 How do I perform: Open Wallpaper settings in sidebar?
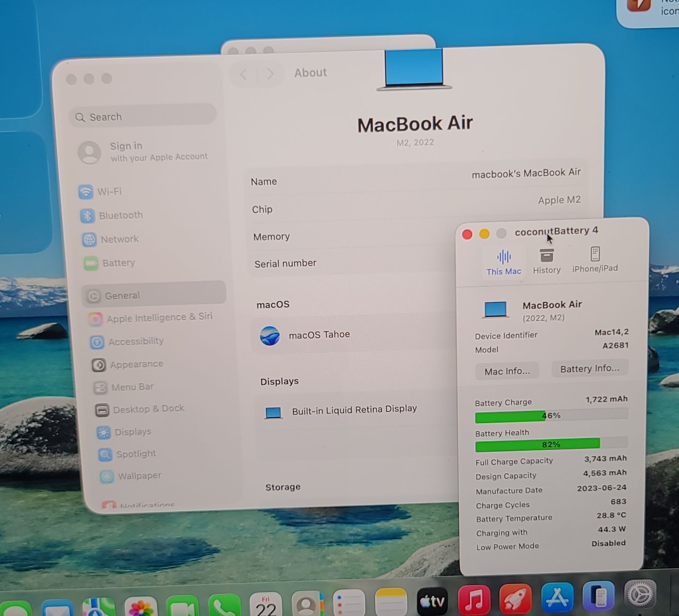(131, 476)
